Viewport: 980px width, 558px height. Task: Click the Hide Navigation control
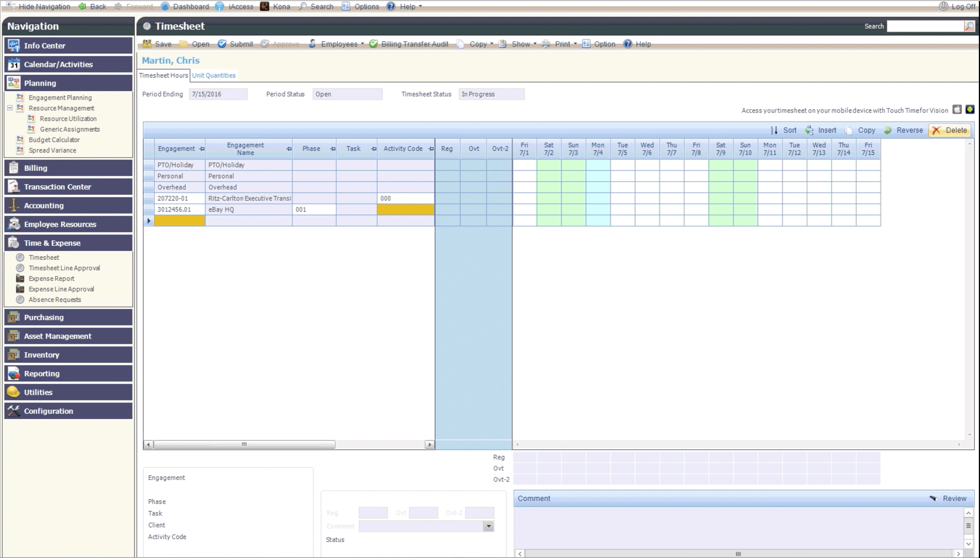tap(38, 6)
